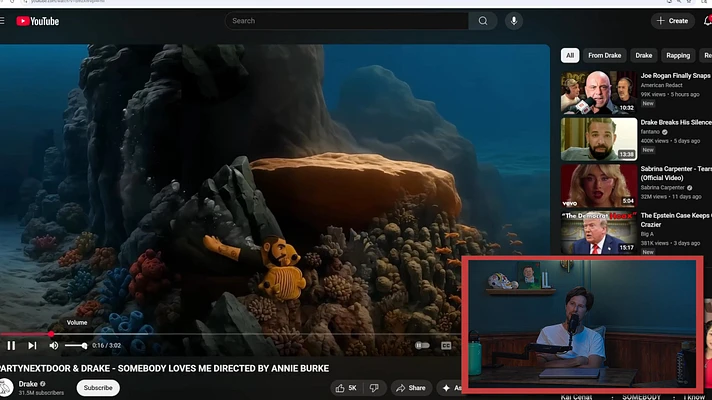The height and width of the screenshot is (400, 712).
Task: Focus the Search input field
Action: [347, 21]
